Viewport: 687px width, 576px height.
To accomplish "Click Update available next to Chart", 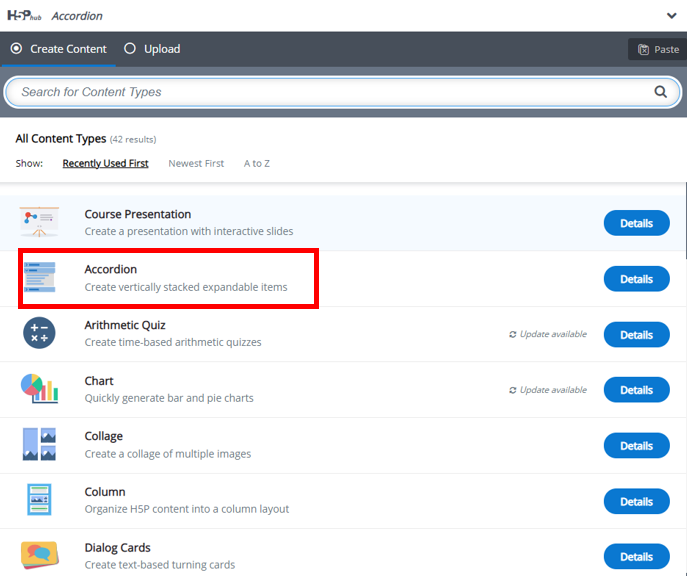I will click(548, 390).
